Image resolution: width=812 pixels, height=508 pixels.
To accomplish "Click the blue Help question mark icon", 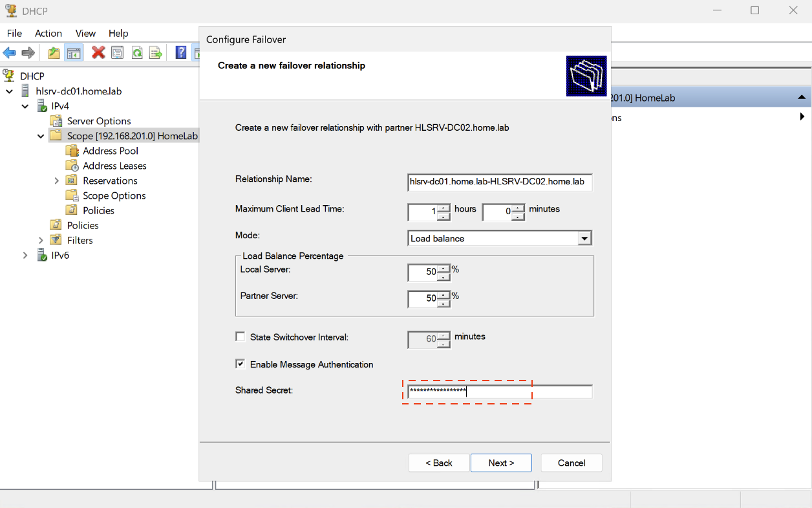I will click(181, 53).
